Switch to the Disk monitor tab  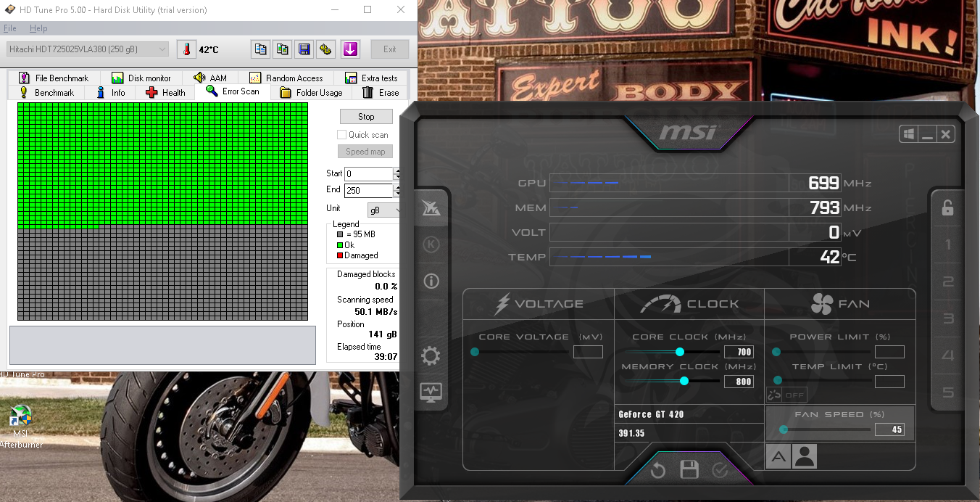[x=141, y=78]
